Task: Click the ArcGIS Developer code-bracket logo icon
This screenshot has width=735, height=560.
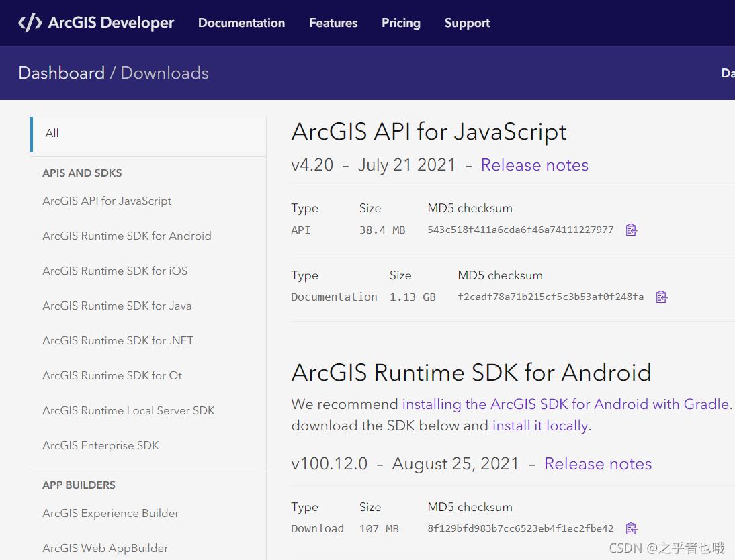Action: [30, 22]
